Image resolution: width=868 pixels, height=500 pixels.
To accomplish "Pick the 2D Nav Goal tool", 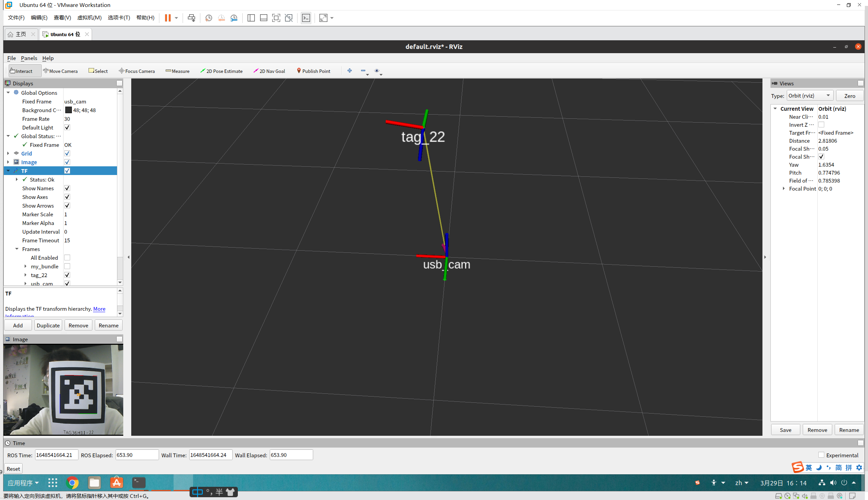I will click(269, 71).
